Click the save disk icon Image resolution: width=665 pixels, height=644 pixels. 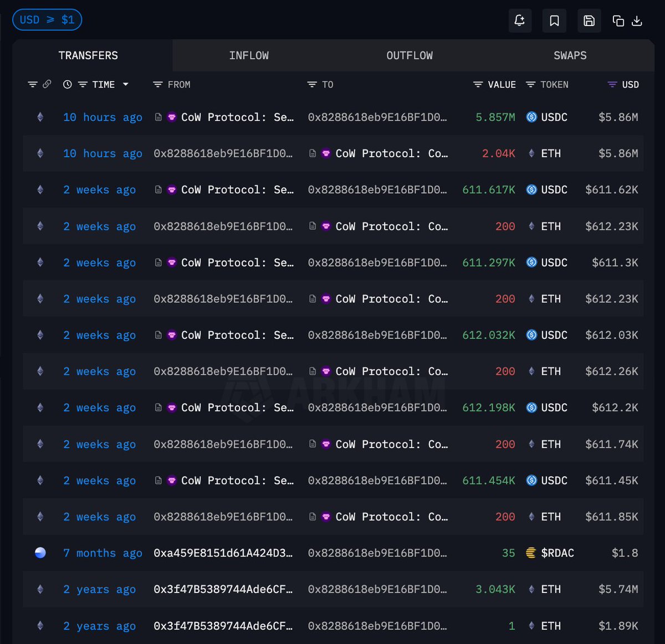589,20
